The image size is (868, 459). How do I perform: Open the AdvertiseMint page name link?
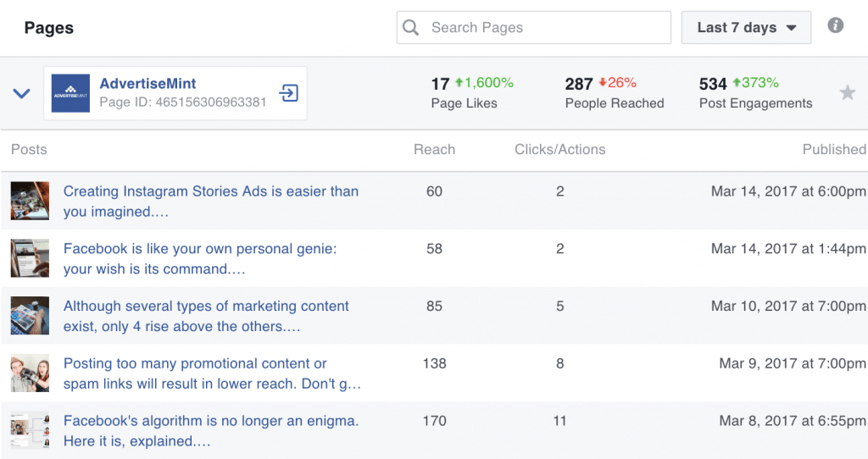(147, 84)
